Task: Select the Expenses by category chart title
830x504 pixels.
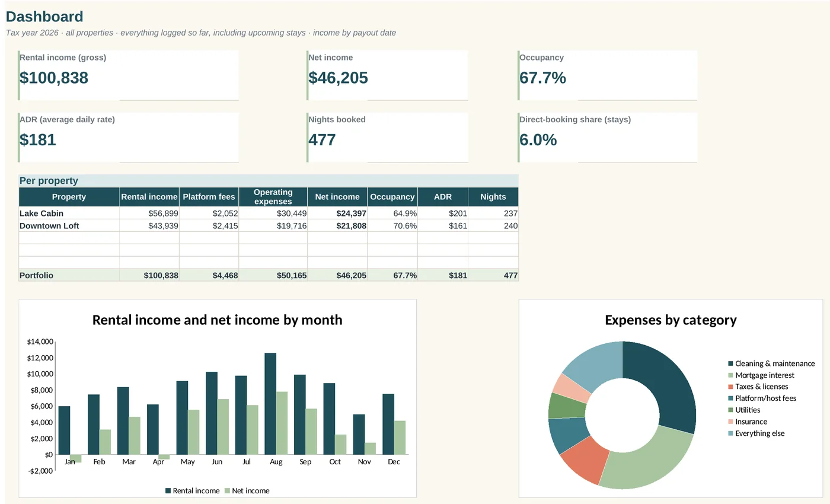Action: pyautogui.click(x=671, y=320)
